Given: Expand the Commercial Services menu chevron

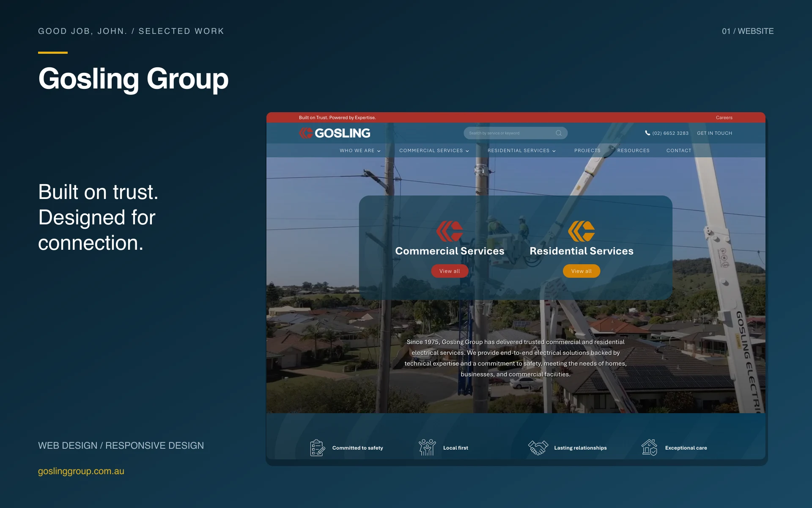Looking at the screenshot, I should pyautogui.click(x=467, y=151).
